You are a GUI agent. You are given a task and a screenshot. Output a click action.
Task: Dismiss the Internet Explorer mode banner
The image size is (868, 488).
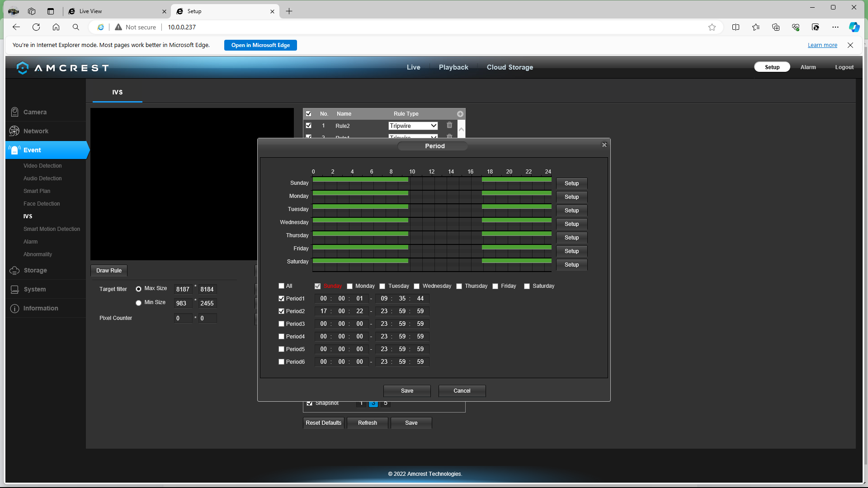pos(850,45)
